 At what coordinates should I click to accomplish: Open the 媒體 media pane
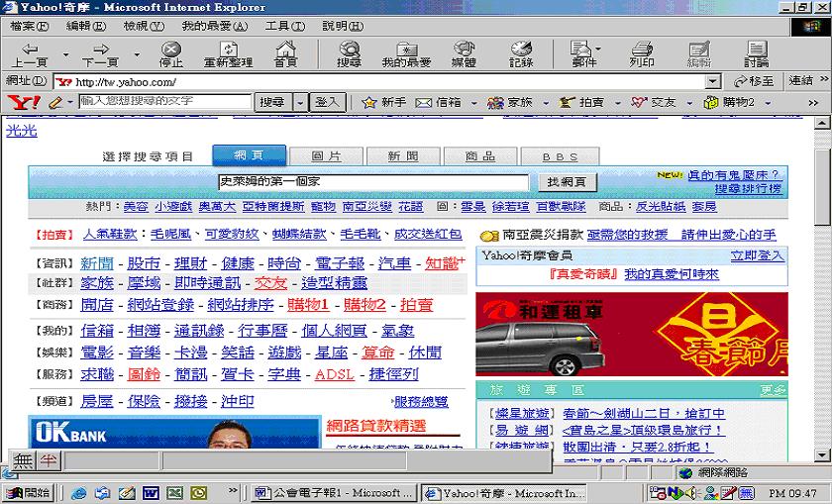[x=464, y=54]
